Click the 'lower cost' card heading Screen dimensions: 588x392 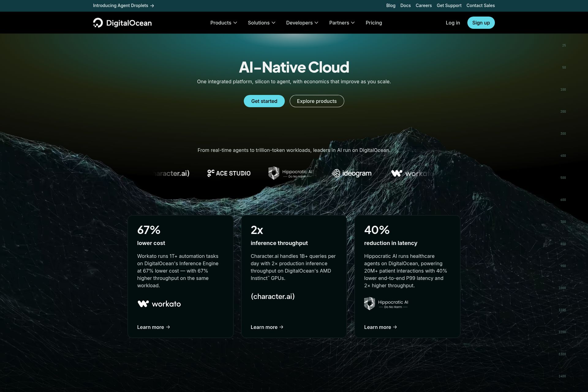click(151, 243)
